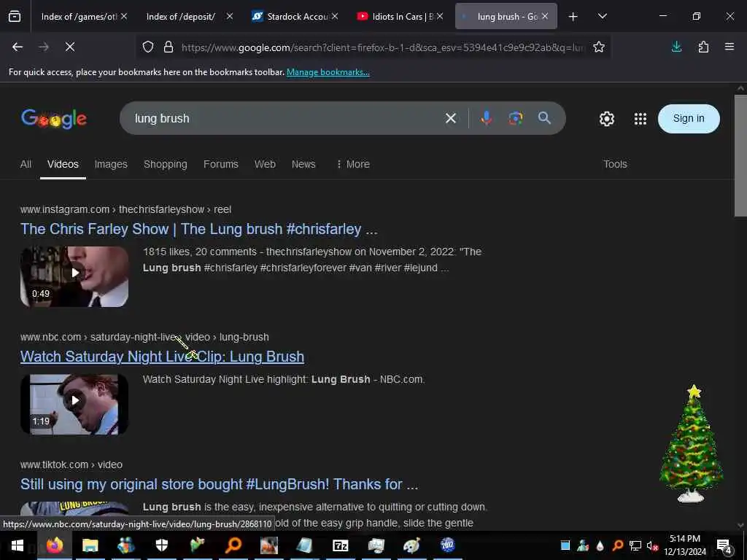Image resolution: width=747 pixels, height=560 pixels.
Task: Select Shopping results tab
Action: coord(166,164)
